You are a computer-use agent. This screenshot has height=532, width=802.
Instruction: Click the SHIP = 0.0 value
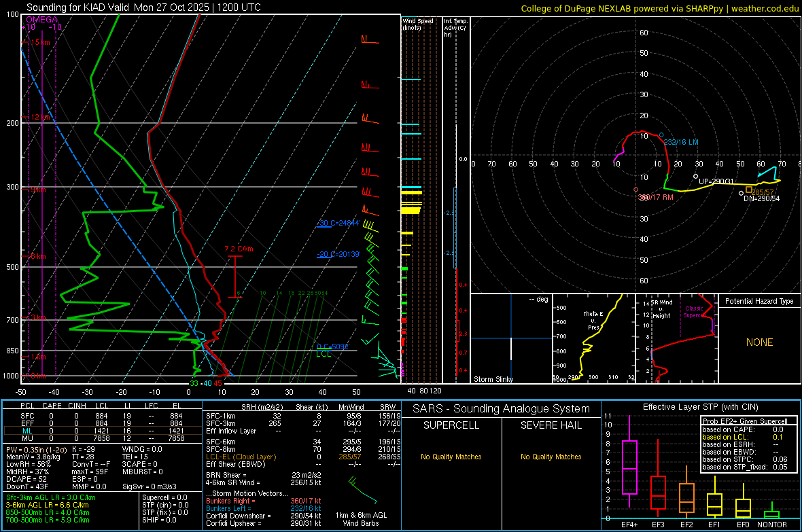159,520
